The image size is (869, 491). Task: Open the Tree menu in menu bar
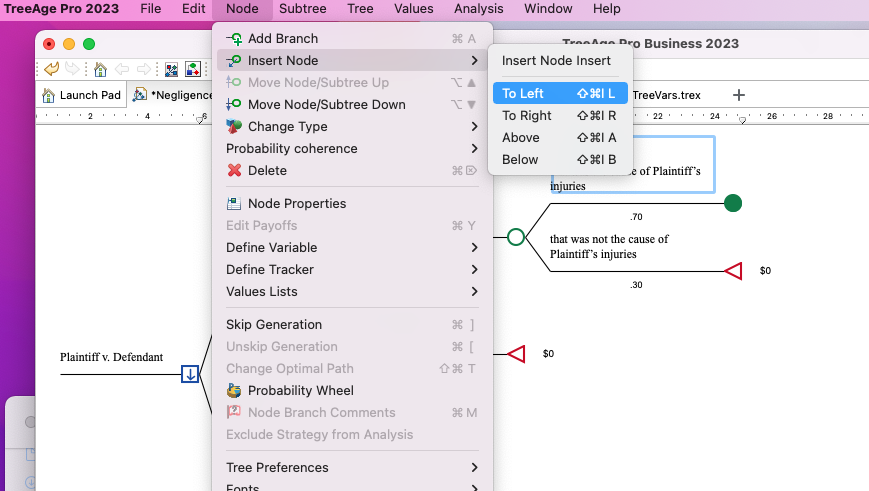360,9
